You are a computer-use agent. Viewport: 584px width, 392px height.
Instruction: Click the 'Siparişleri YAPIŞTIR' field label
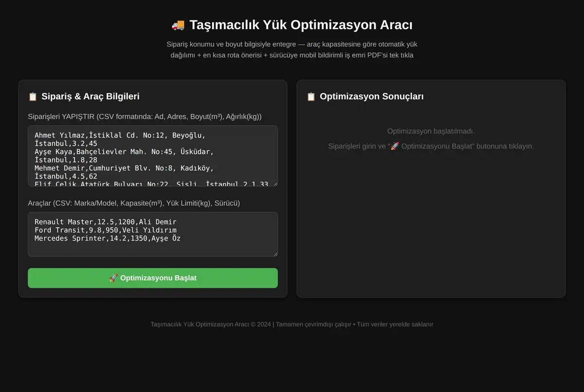(x=145, y=117)
